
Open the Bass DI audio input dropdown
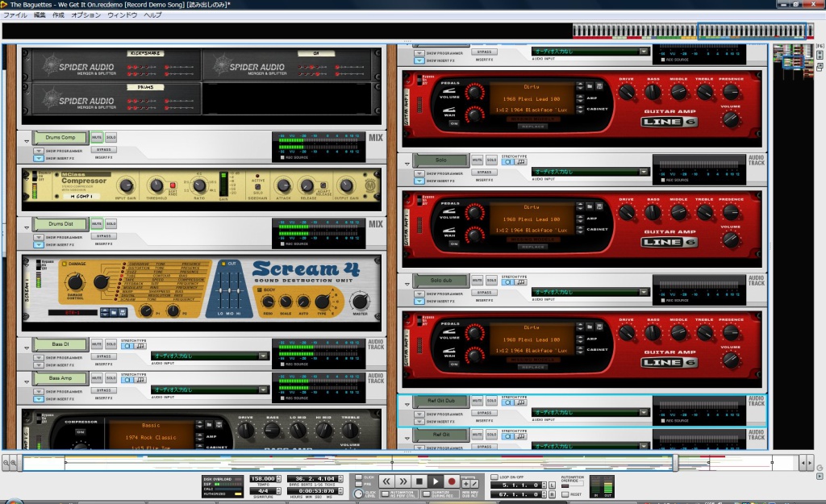tap(263, 356)
